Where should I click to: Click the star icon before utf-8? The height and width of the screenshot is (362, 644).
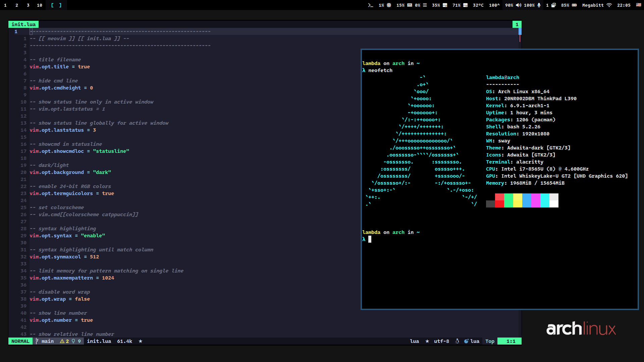click(x=427, y=341)
